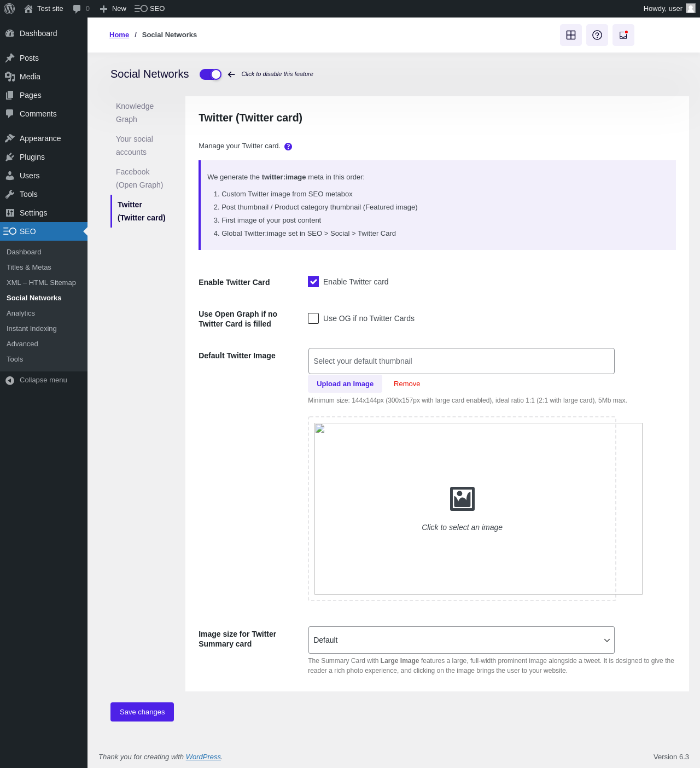Click the Plugins plug icon
The height and width of the screenshot is (768, 700).
click(x=10, y=157)
